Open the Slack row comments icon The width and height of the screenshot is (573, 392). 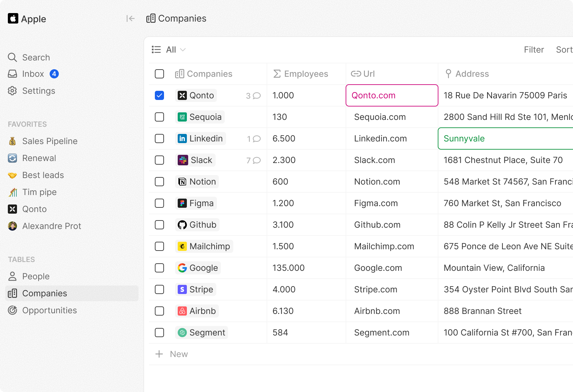pyautogui.click(x=257, y=160)
